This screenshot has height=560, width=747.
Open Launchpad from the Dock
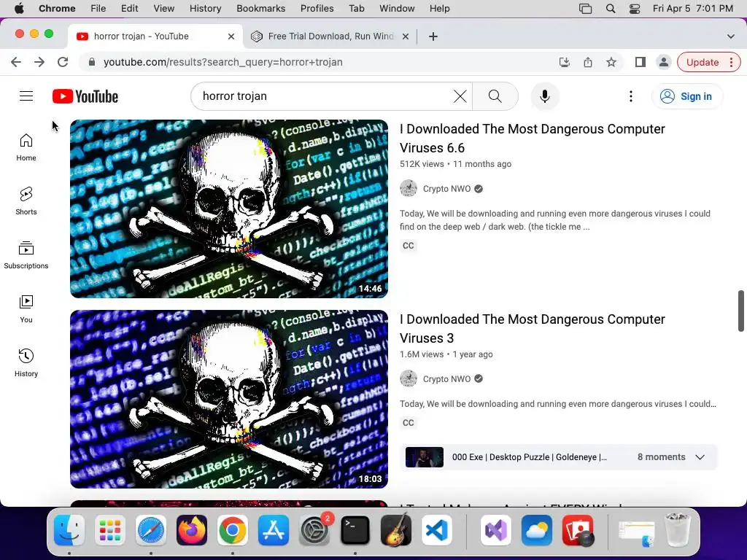click(110, 530)
